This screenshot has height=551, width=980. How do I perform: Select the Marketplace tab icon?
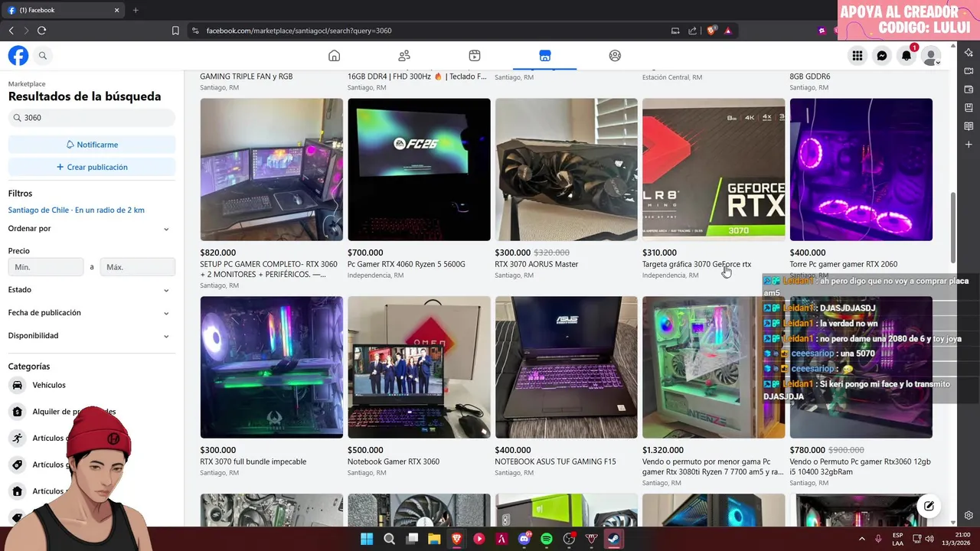point(545,56)
